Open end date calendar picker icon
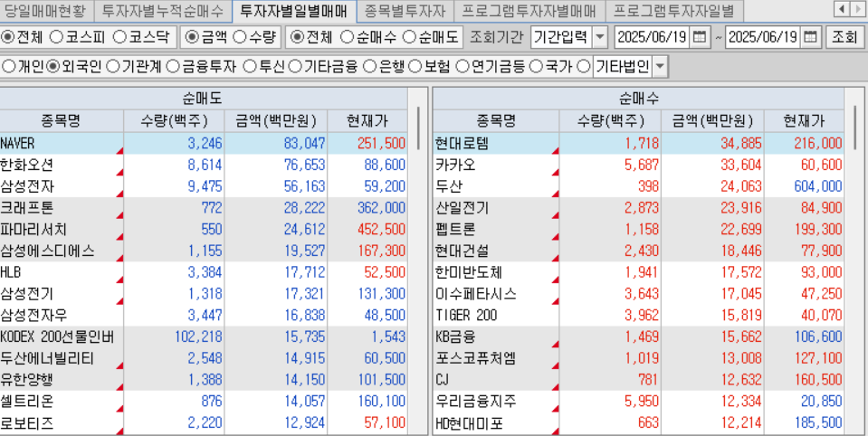The width and height of the screenshot is (868, 436). (x=810, y=38)
